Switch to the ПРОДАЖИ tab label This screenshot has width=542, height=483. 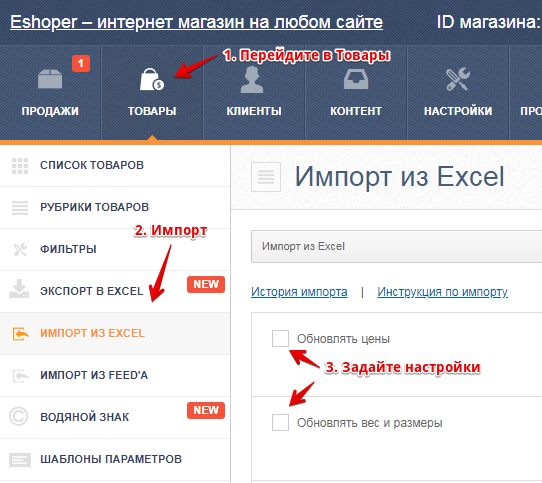pos(50,111)
